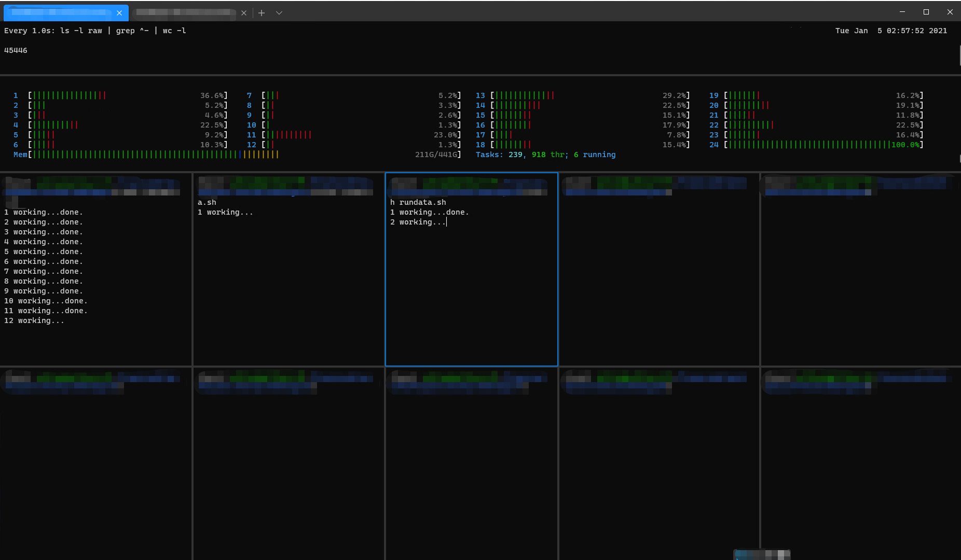Open a new terminal tab with the plus icon

[262, 12]
